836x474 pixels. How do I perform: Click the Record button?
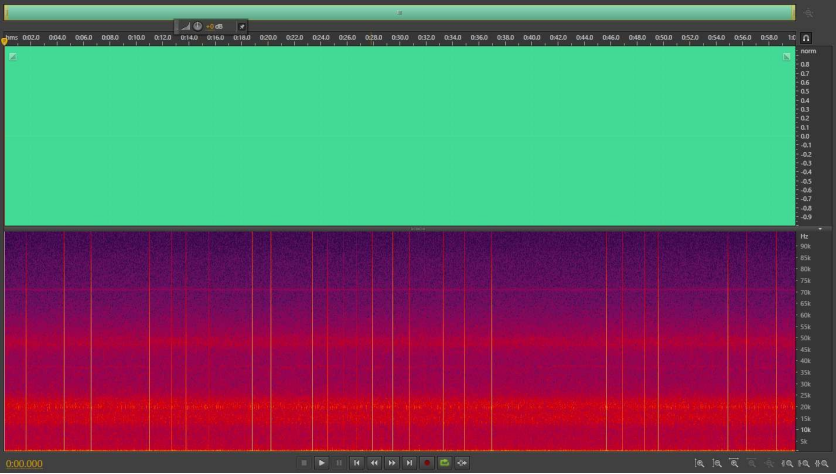click(427, 463)
